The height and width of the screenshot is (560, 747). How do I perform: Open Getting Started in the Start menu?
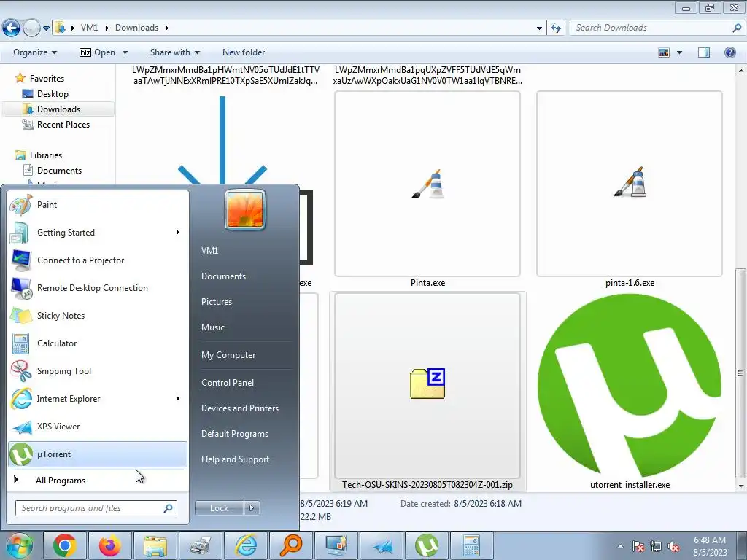tap(98, 233)
